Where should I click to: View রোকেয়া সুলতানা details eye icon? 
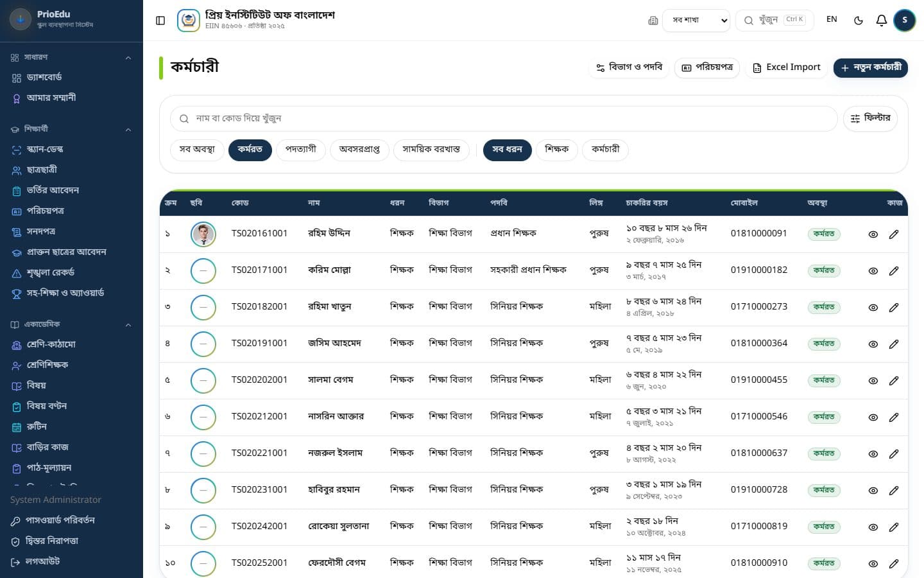point(873,527)
